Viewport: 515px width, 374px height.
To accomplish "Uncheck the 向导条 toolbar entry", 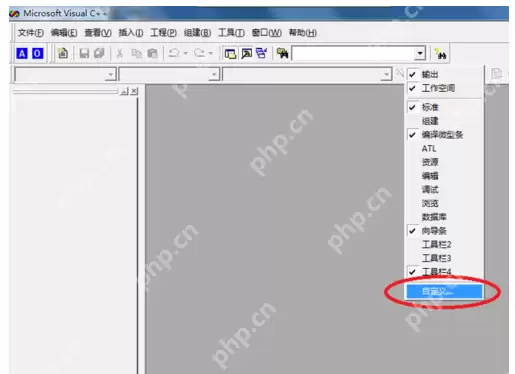I will (x=445, y=231).
